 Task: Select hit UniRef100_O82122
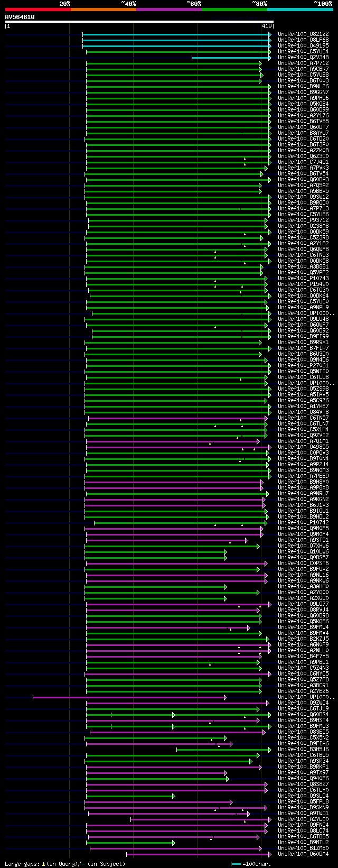coord(303,34)
